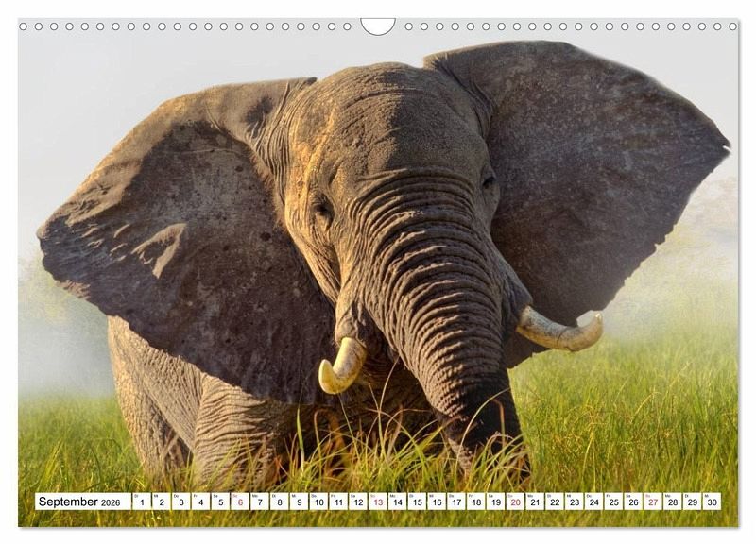Choose day 12 in the calendar row

[358, 502]
